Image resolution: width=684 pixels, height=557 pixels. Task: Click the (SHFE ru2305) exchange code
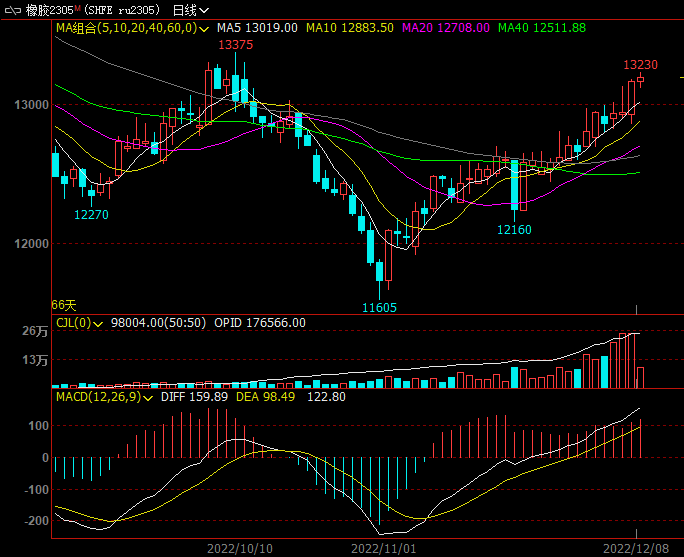coord(122,10)
